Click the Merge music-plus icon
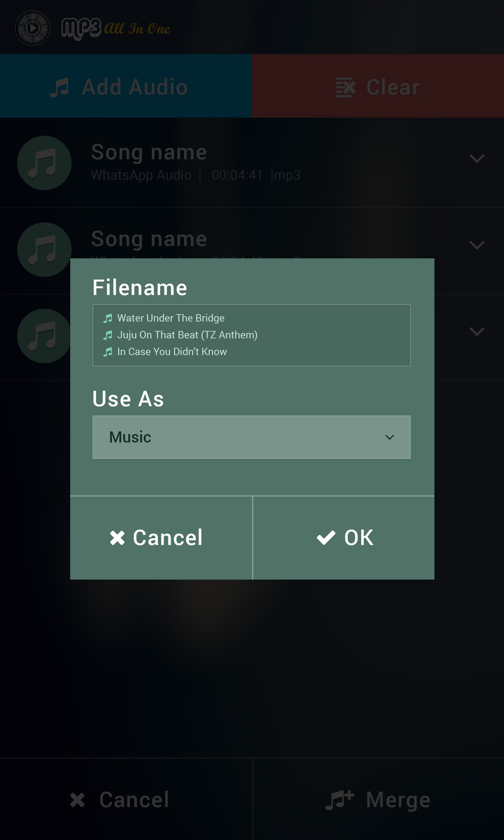 click(340, 800)
